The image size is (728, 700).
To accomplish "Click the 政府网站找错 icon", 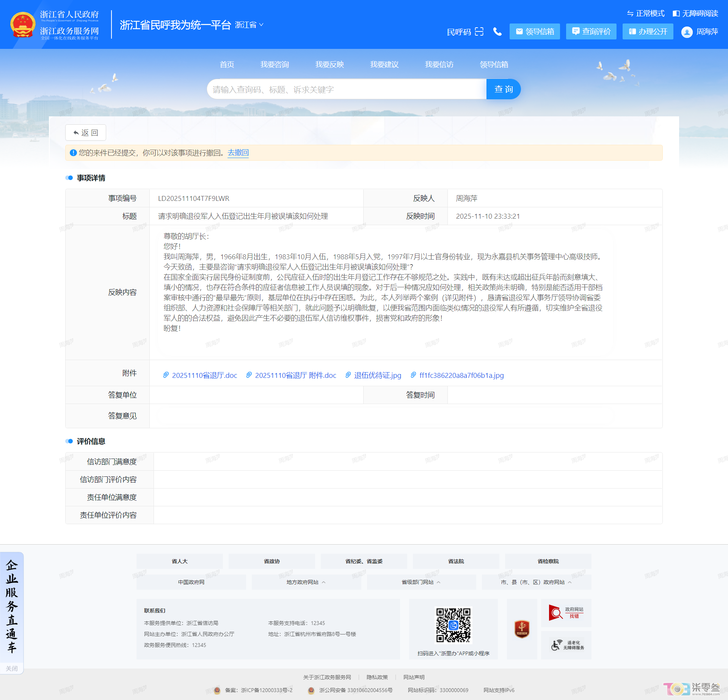I will coord(566,612).
